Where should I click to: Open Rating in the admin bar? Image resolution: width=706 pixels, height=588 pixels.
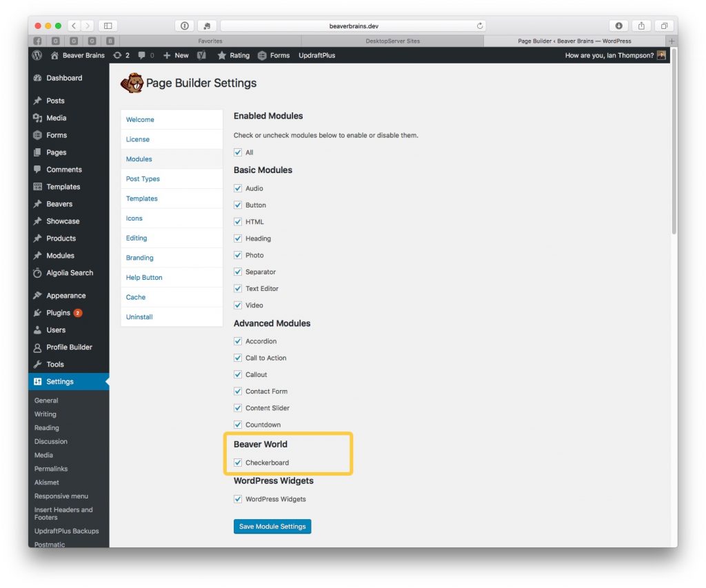point(234,55)
